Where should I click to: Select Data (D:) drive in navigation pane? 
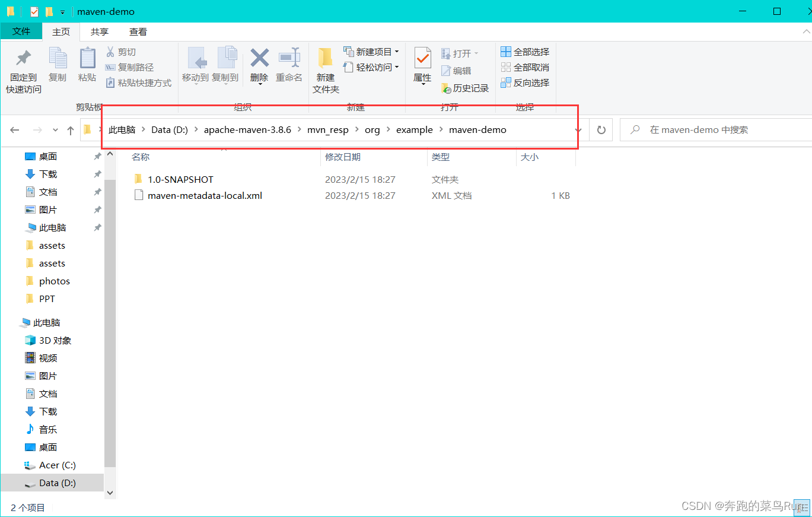[x=52, y=483]
